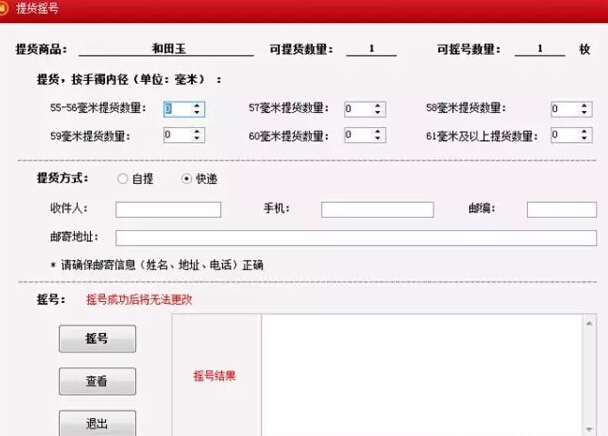
Task: Click inside the 摇号结果 results box
Action: tap(420, 375)
